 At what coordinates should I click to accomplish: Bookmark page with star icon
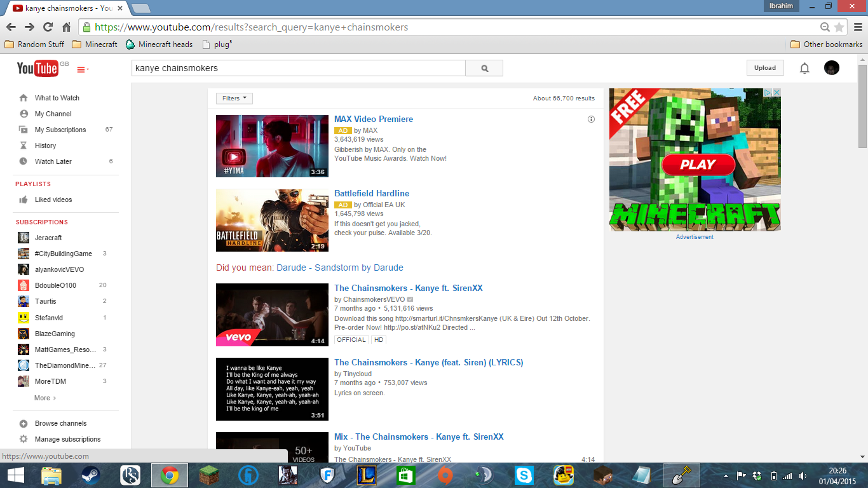(839, 27)
